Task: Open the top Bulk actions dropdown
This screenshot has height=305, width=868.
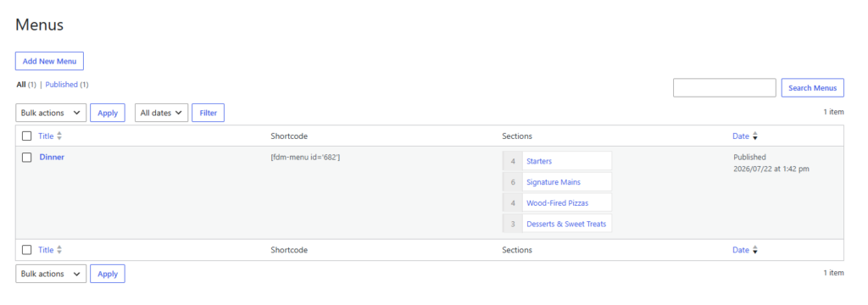Action: tap(51, 113)
